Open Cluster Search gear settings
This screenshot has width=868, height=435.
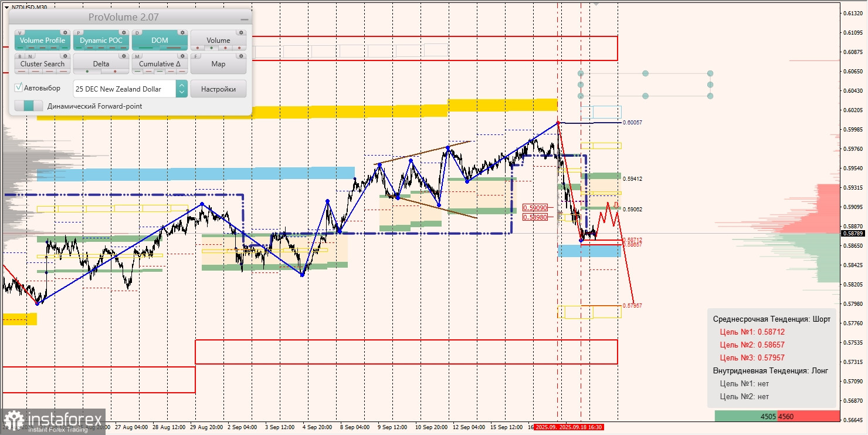point(65,56)
